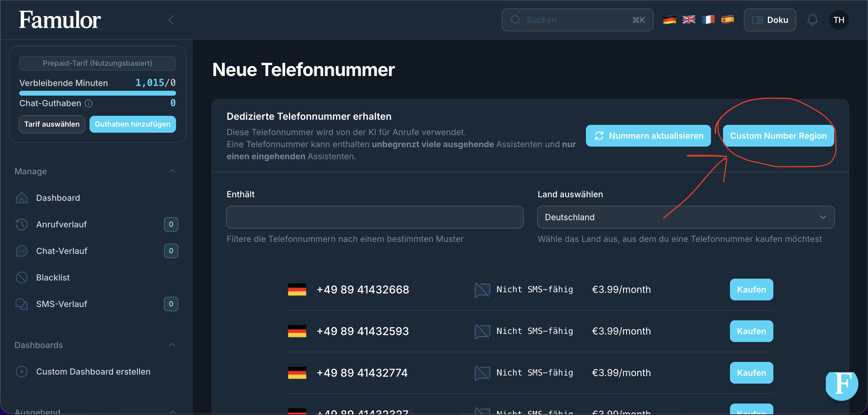Focus the Suchen search field
Viewport: 868px width, 415px height.
pyautogui.click(x=577, y=20)
